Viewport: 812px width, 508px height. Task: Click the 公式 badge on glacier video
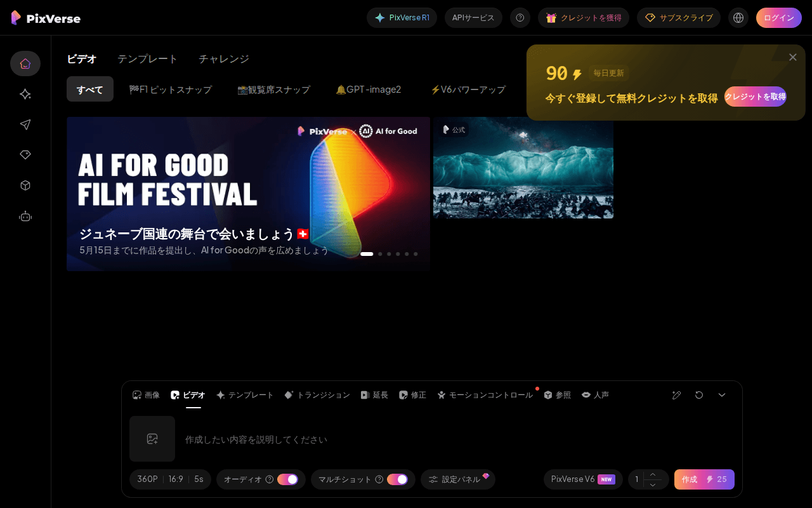(x=454, y=130)
